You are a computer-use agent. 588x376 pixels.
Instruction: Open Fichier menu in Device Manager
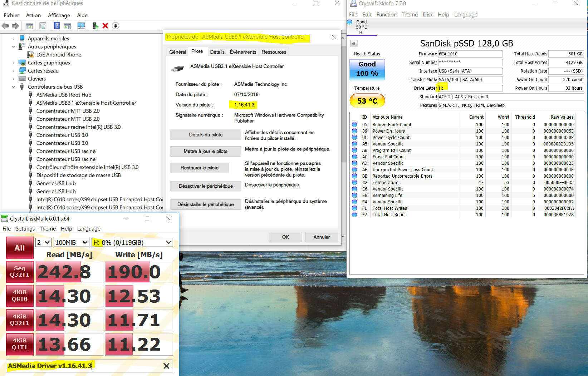point(11,15)
